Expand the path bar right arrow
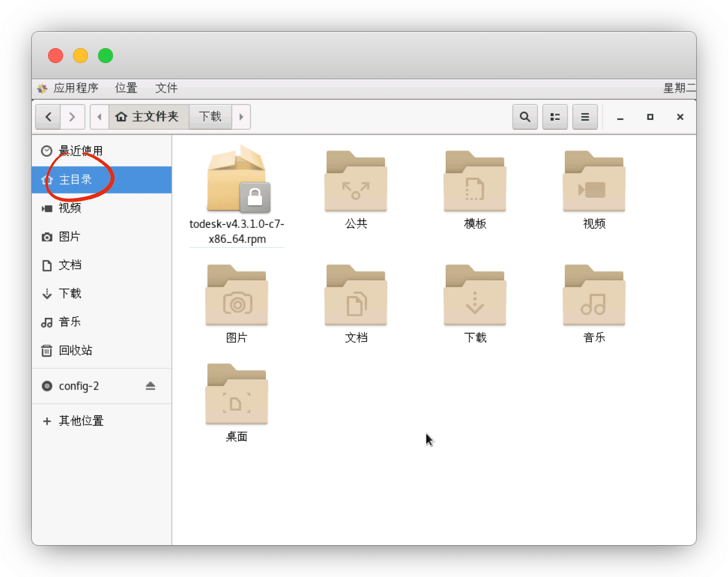This screenshot has height=577, width=728. pos(241,117)
